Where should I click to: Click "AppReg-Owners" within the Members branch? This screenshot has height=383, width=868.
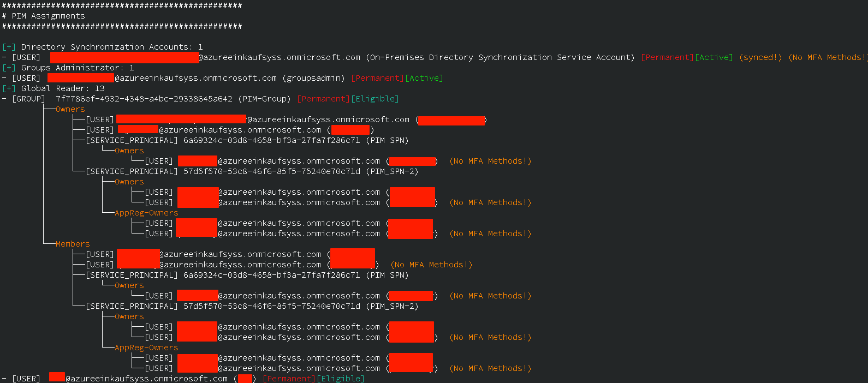tap(146, 348)
